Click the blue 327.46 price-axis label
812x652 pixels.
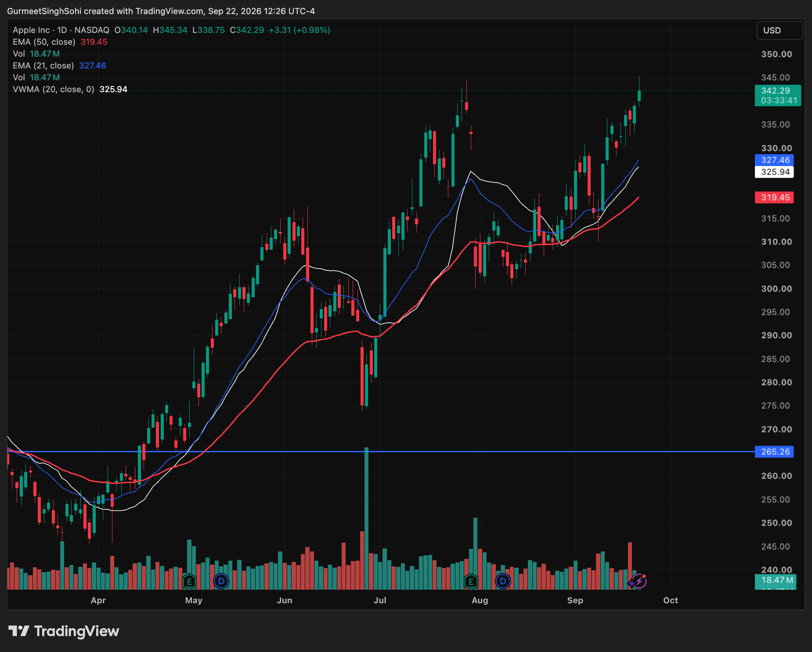pos(775,160)
